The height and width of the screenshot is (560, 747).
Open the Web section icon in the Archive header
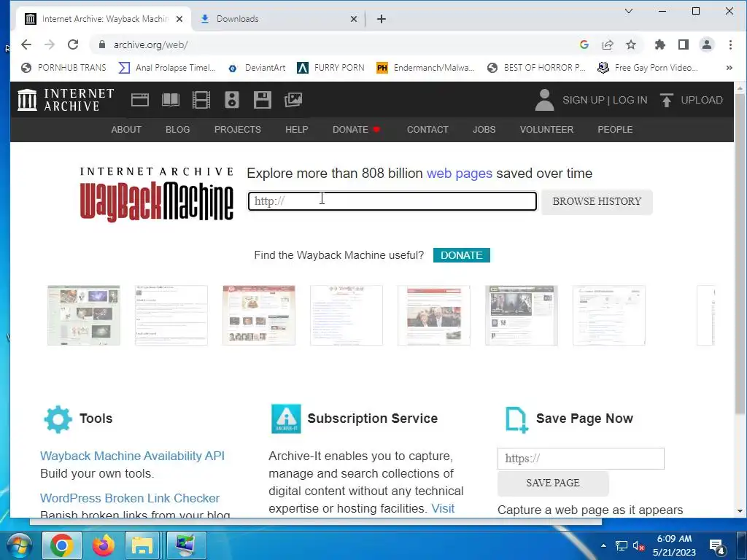[x=140, y=100]
